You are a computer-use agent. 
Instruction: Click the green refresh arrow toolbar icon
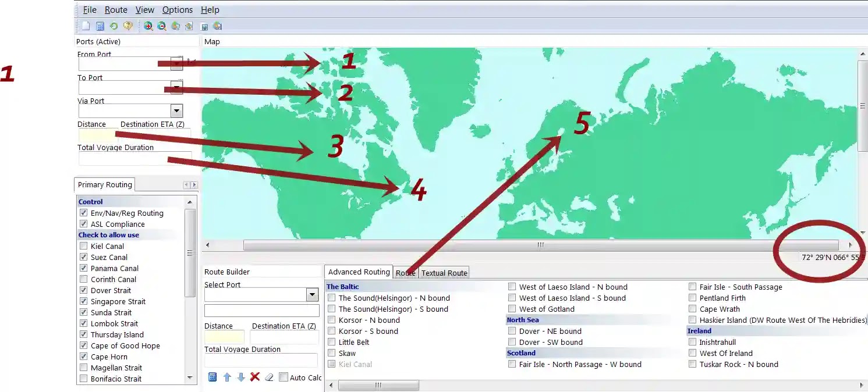[114, 26]
